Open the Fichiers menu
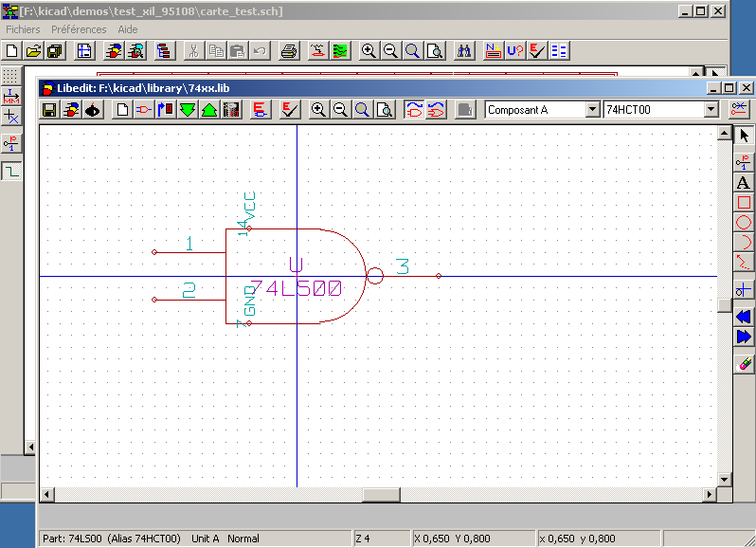Screen dimensions: 756x548 [x=23, y=29]
